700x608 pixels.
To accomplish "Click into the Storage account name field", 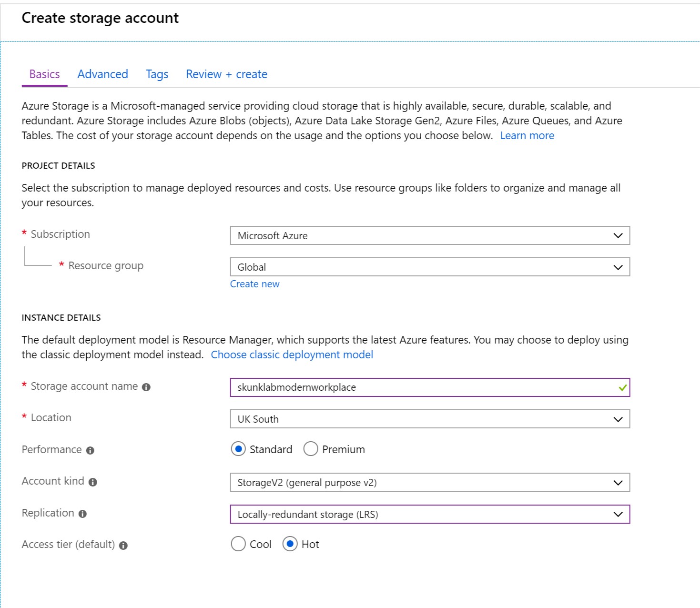I will [x=419, y=387].
